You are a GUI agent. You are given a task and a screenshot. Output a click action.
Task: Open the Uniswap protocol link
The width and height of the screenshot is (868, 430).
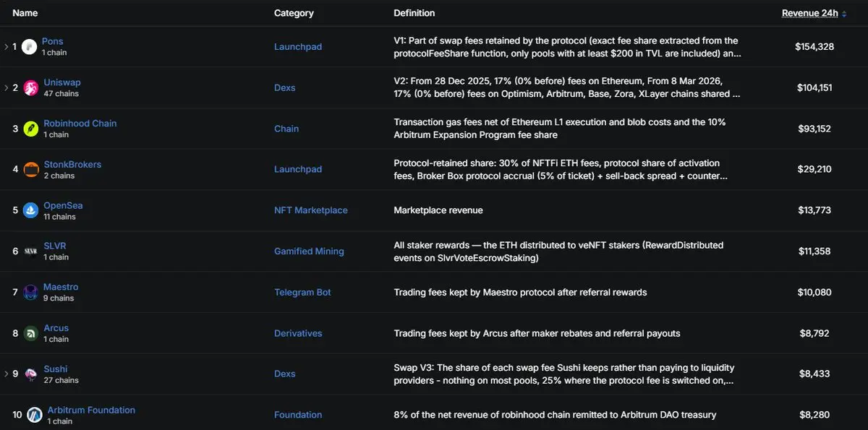62,82
